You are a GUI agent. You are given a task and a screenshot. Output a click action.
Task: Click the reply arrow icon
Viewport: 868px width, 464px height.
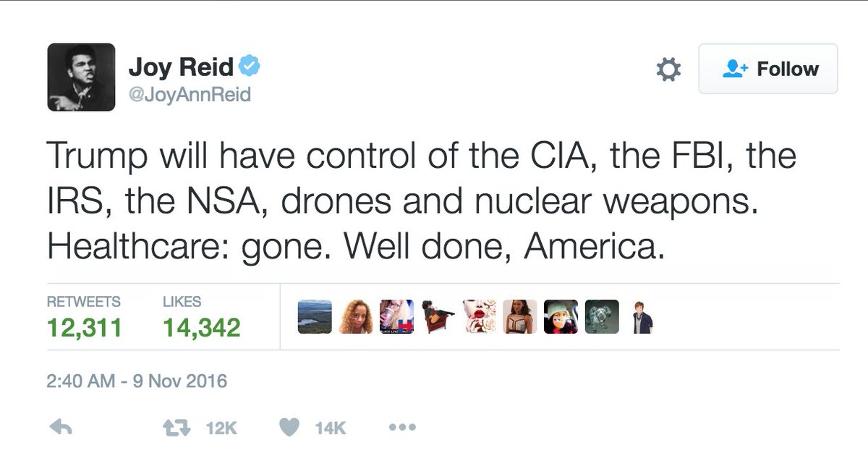tap(60, 428)
